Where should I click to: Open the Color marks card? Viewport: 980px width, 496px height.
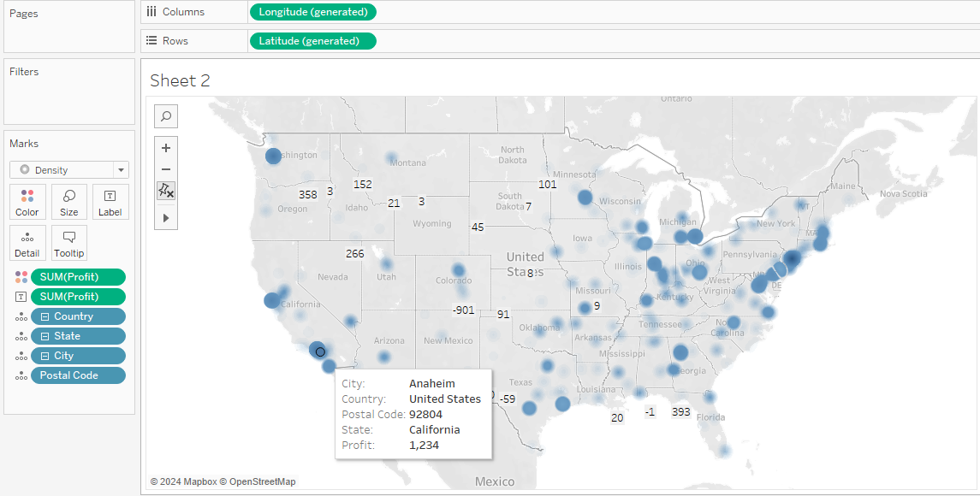click(27, 203)
